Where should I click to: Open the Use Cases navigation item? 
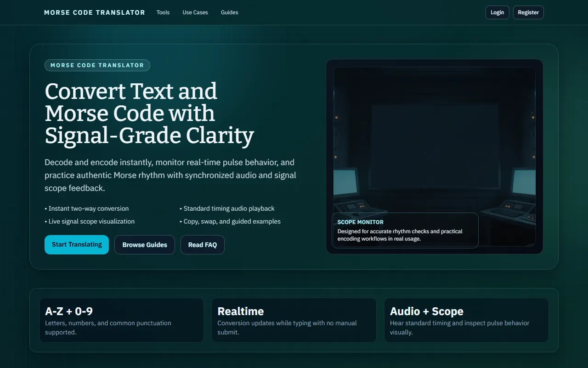(x=195, y=12)
